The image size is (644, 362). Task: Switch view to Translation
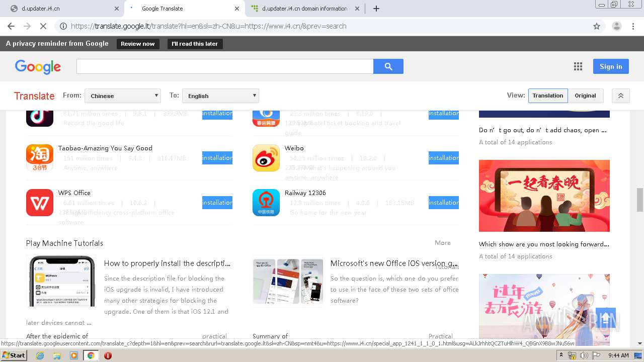pyautogui.click(x=548, y=96)
